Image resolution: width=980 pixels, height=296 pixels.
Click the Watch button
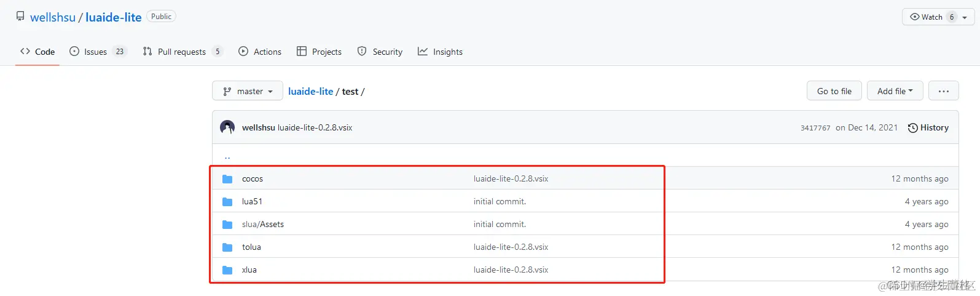click(938, 17)
